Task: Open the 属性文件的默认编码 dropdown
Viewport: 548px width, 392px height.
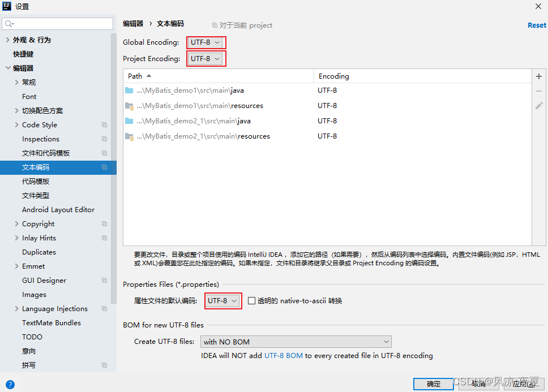Action: (222, 300)
